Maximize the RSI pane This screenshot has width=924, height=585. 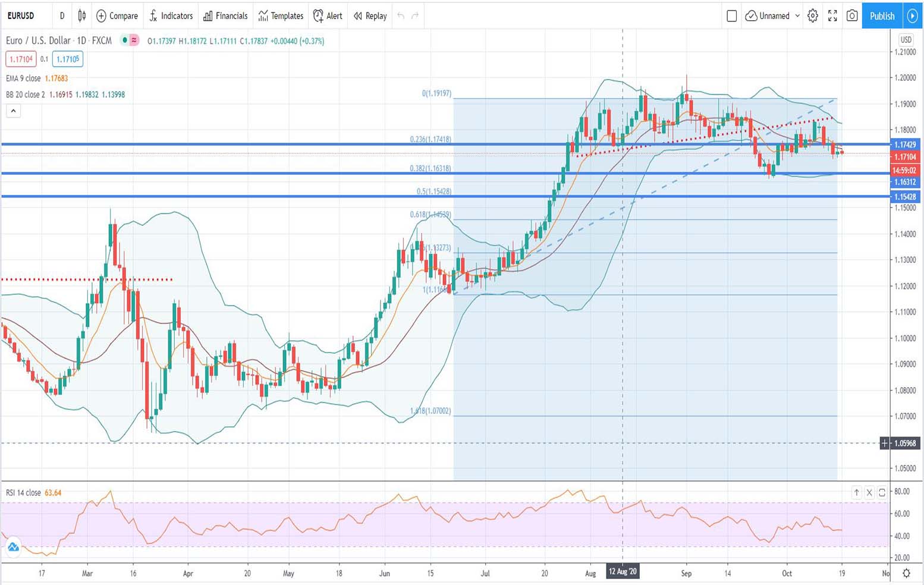[x=882, y=492]
